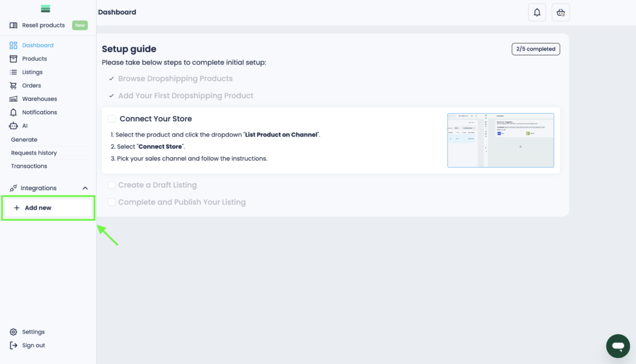The width and height of the screenshot is (636, 364).
Task: Check Complete and Publish Your Listing box
Action: [111, 202]
